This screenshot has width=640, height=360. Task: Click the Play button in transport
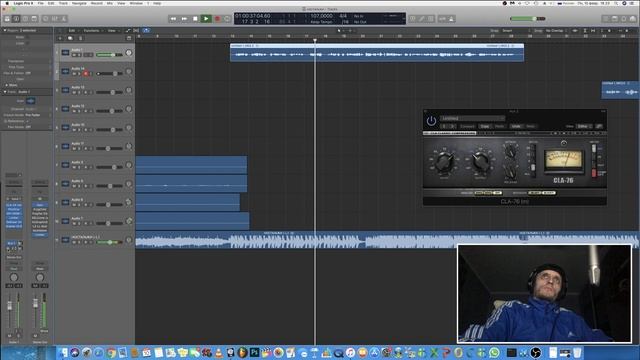coord(206,18)
